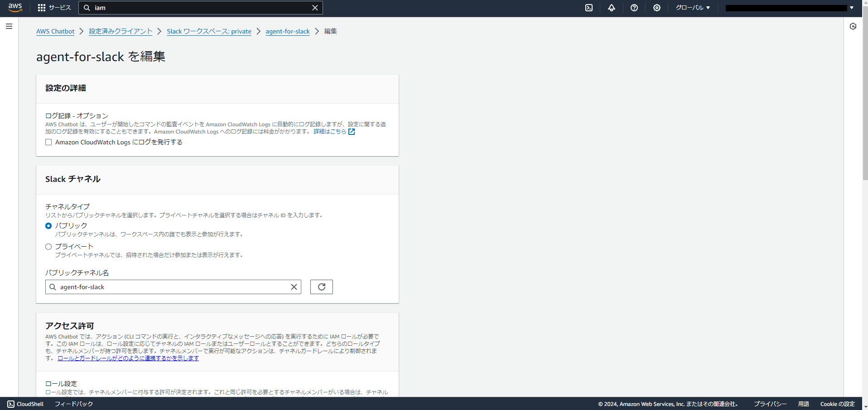The width and height of the screenshot is (868, 410).
Task: Go to AWS Chatbot breadcrumb
Action: 55,31
